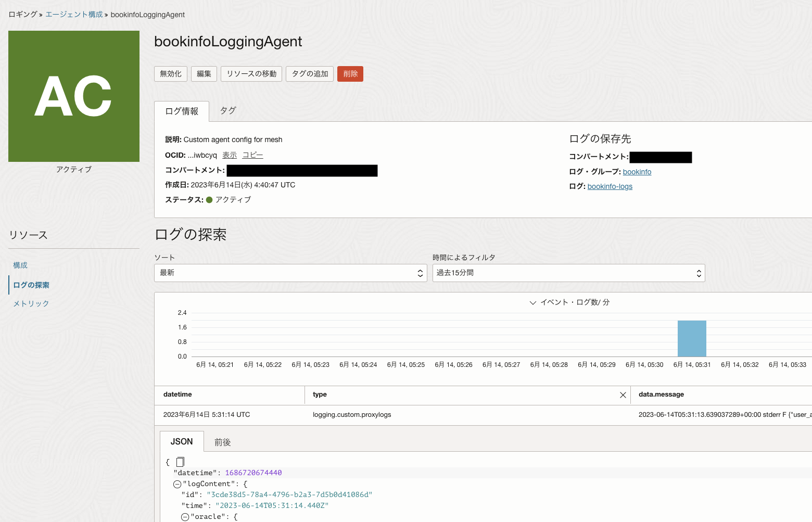Image resolution: width=812 pixels, height=522 pixels.
Task: Switch to the タグ tab
Action: [227, 110]
